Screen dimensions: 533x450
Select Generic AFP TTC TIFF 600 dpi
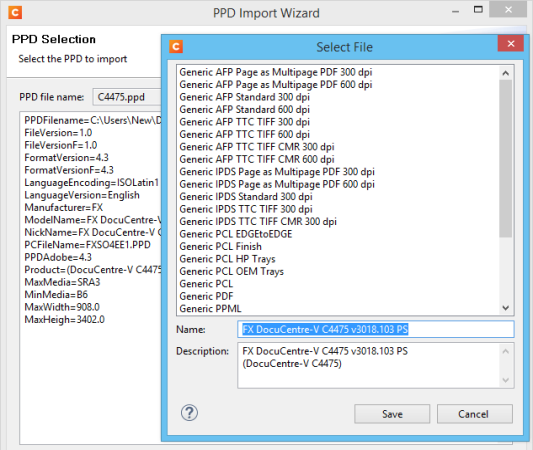244,134
